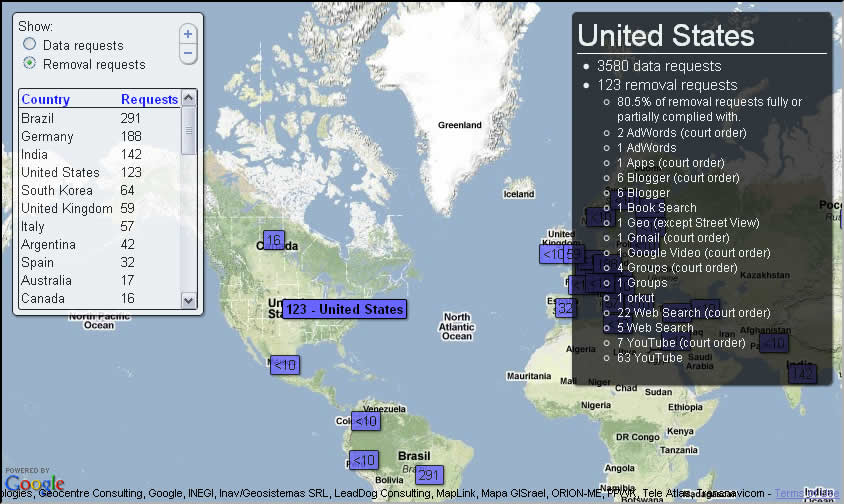Zoom in with the plus button
This screenshot has width=844, height=504.
[188, 34]
